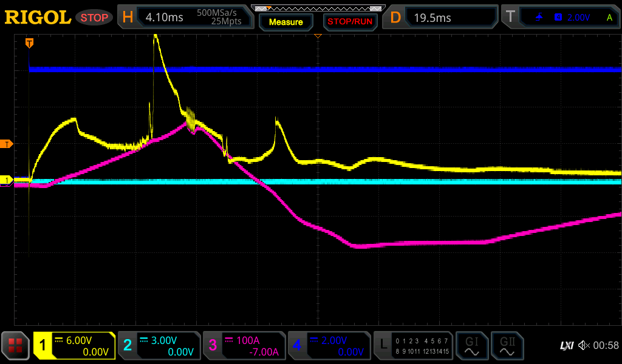622x364 pixels.
Task: Toggle channel 1 with the 6.00V label
Action: pyautogui.click(x=74, y=346)
